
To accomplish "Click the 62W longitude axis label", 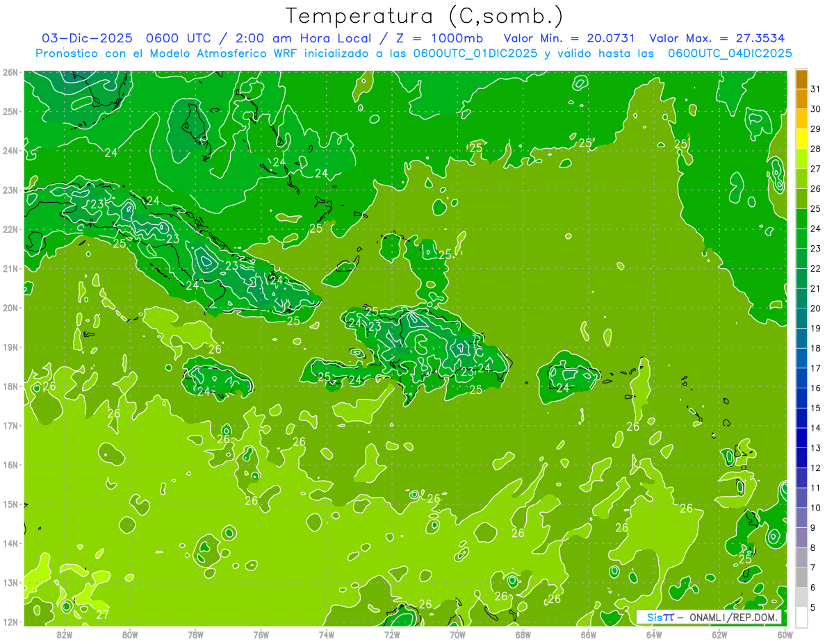I will coord(719,634).
